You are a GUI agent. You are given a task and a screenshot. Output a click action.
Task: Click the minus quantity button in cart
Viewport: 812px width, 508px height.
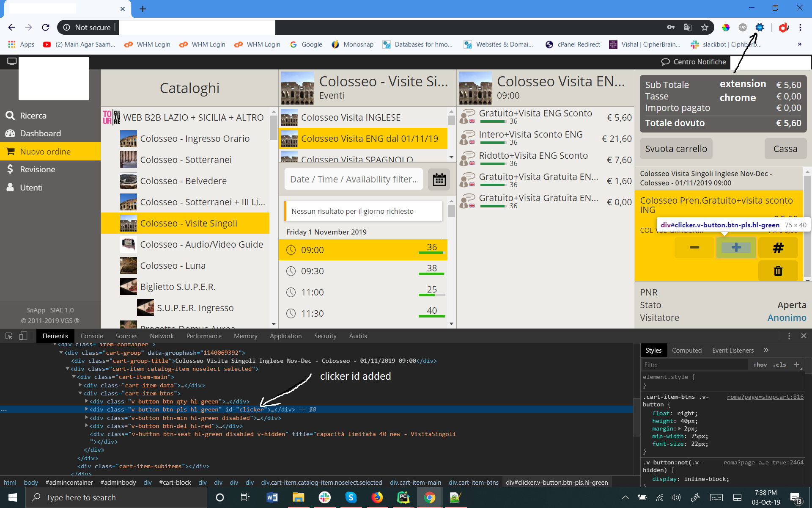point(694,248)
